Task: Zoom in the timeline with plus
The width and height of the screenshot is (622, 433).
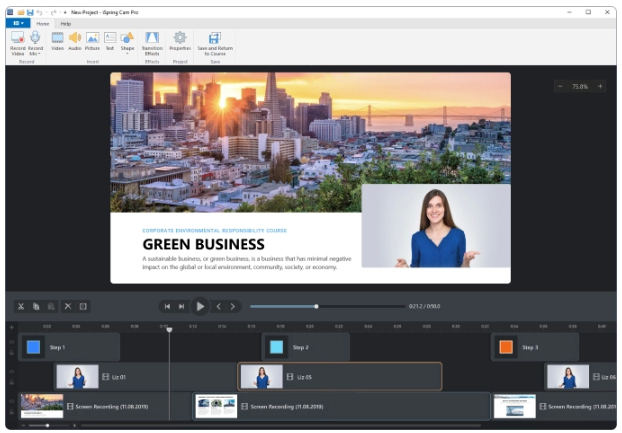Action: pos(74,426)
